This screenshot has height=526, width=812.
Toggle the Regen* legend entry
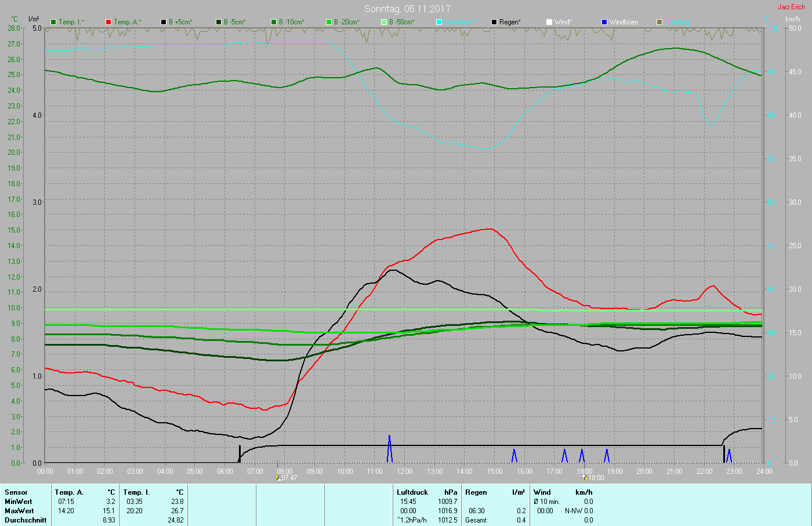click(506, 22)
